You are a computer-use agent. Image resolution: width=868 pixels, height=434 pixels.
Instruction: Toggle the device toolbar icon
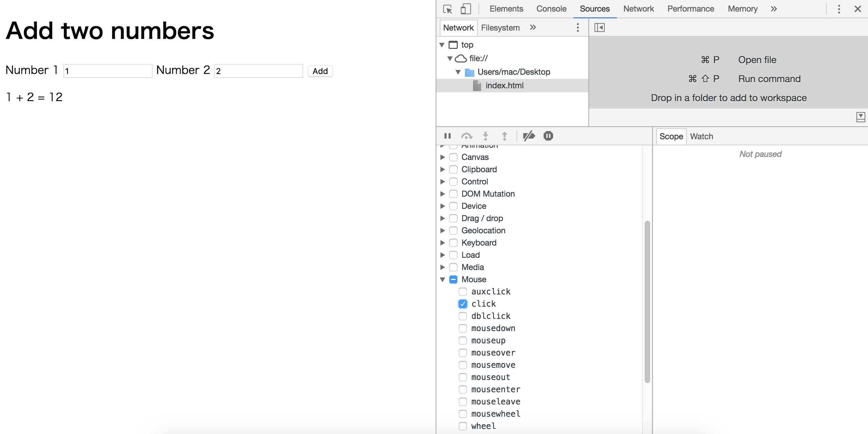coord(466,9)
